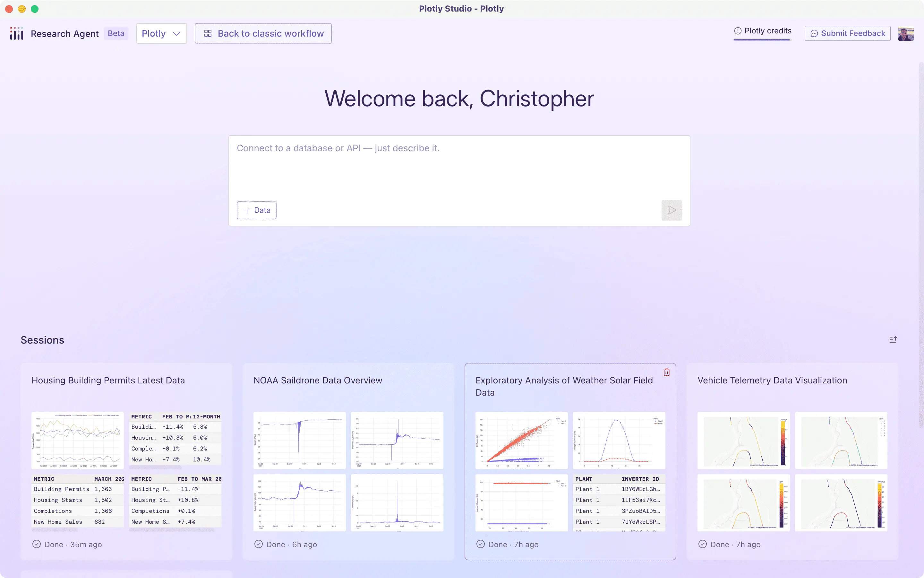Image resolution: width=924 pixels, height=578 pixels.
Task: Click the red scatter plot thumbnail
Action: point(521,440)
